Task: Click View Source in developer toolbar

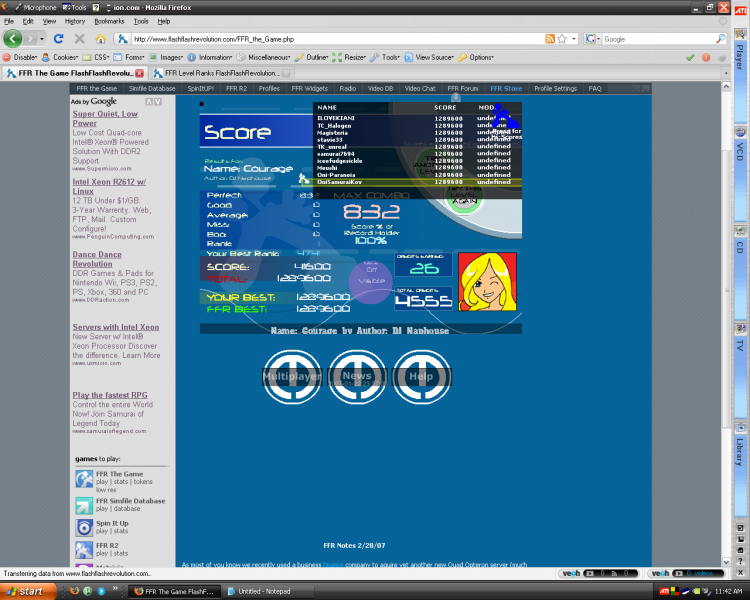Action: coord(429,57)
